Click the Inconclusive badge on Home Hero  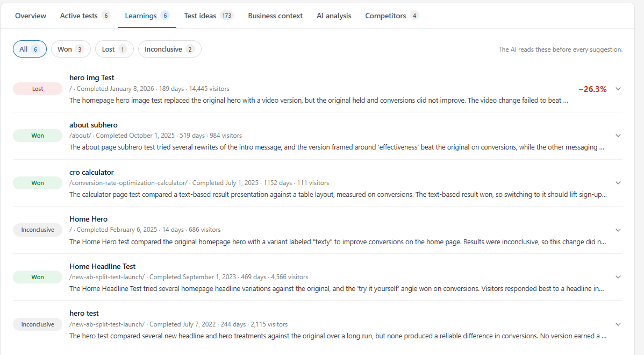pos(38,230)
